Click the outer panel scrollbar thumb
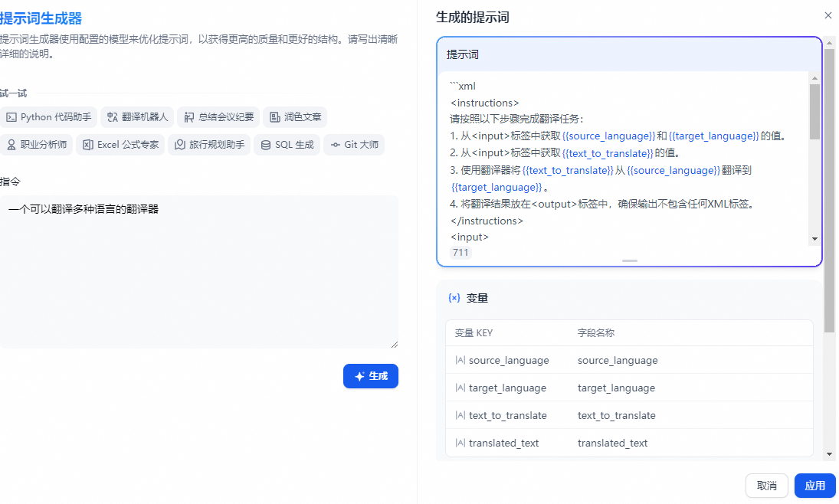The height and width of the screenshot is (504, 839). [829, 191]
